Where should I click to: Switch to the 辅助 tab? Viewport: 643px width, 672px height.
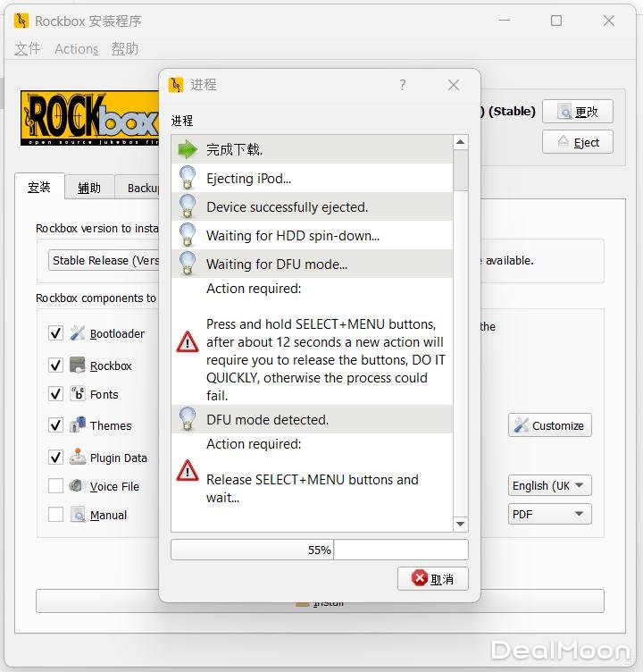pos(89,188)
